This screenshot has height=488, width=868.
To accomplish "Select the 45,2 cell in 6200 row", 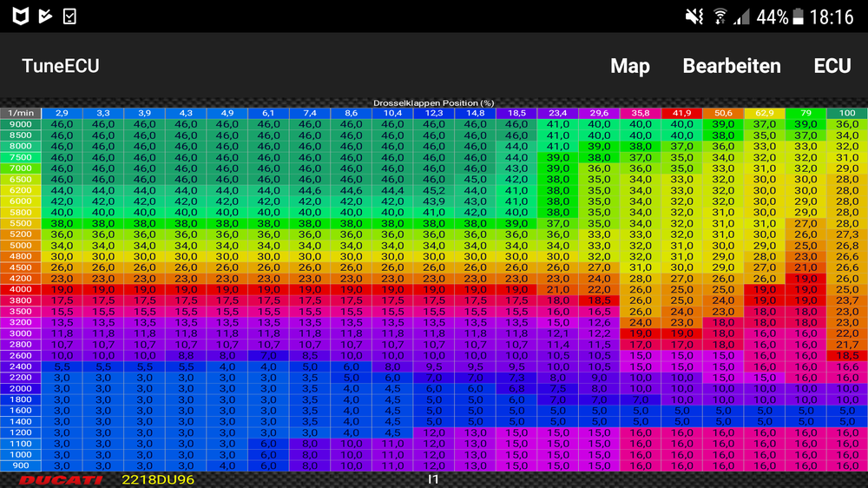I will [434, 190].
